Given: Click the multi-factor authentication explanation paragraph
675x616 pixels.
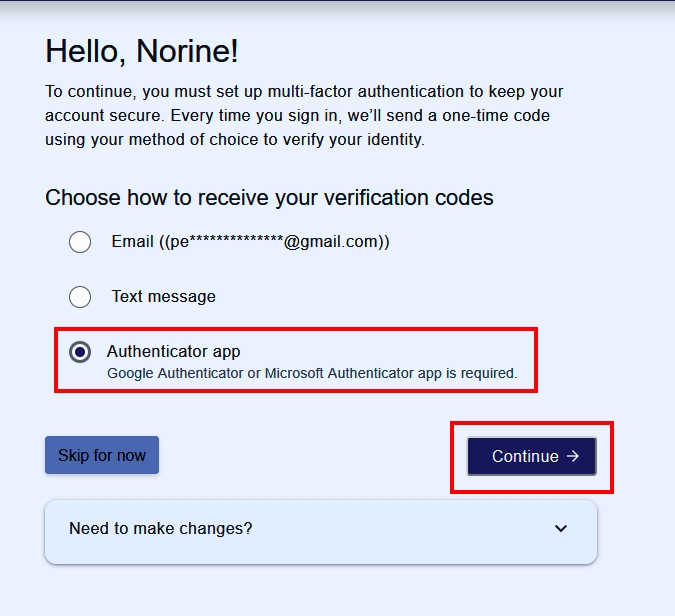Looking at the screenshot, I should 304,115.
